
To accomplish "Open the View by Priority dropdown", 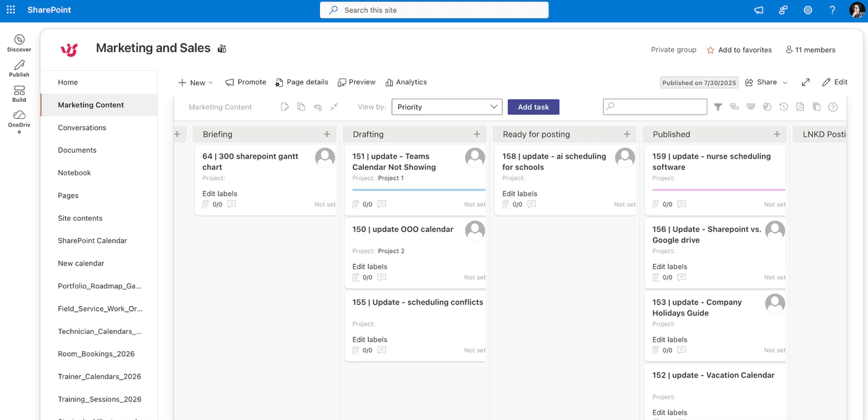I will coord(447,107).
